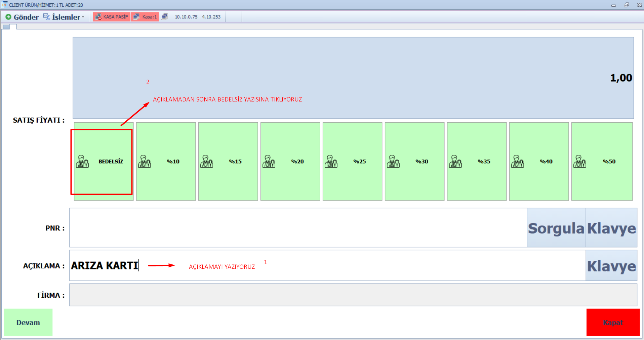Select the %20 discount tile

(x=290, y=162)
